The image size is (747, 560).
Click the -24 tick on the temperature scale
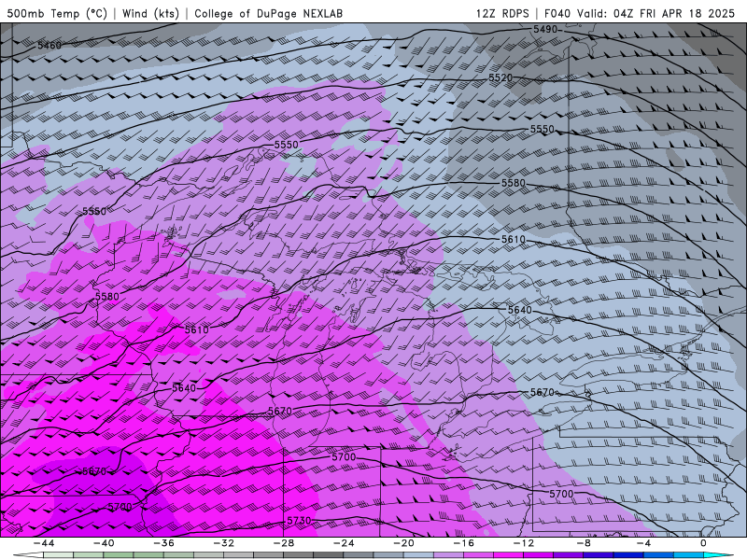[x=344, y=543]
